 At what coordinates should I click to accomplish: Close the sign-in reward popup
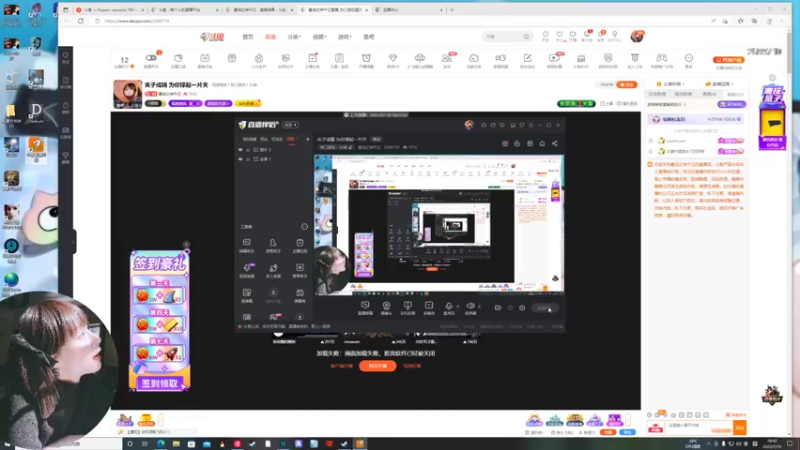[186, 244]
